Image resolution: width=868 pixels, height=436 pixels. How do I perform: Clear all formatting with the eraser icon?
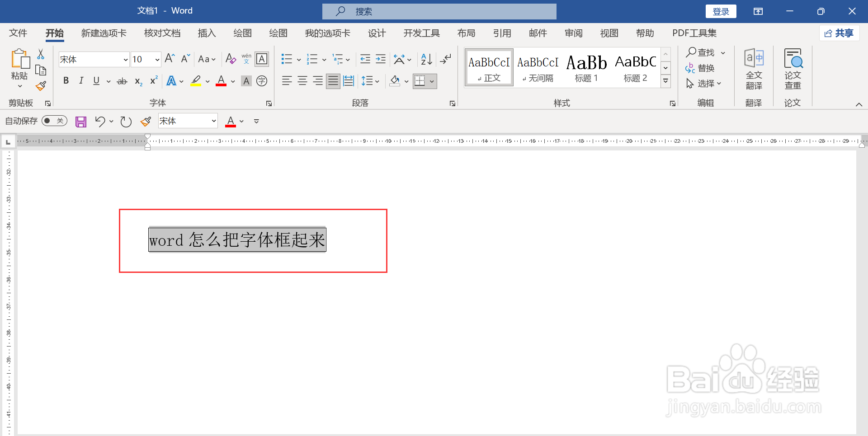pos(231,59)
